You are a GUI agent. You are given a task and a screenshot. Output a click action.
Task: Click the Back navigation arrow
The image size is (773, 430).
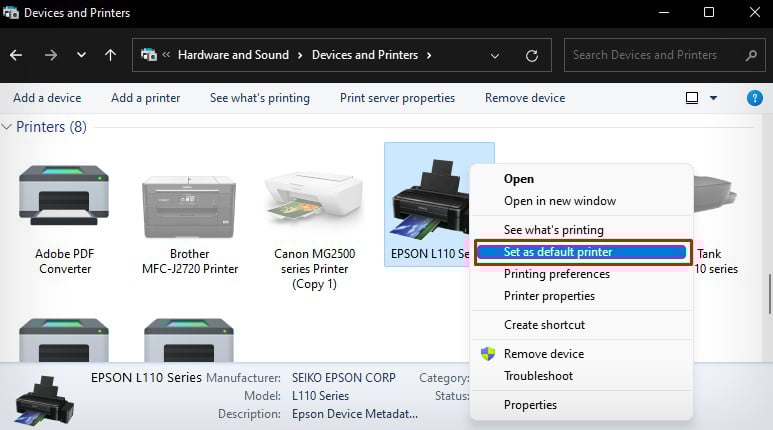click(x=16, y=55)
